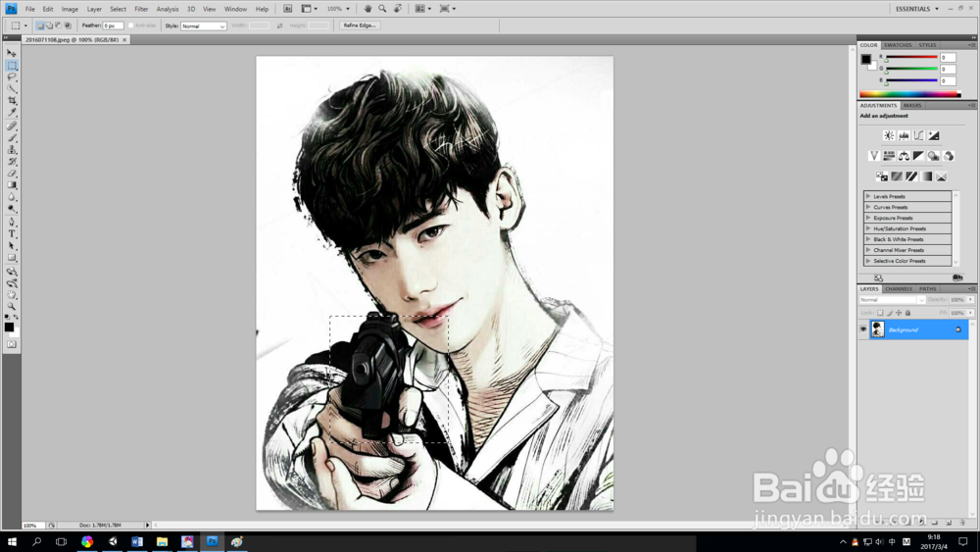Screen dimensions: 980x552
Task: Click the color spectrum ramp bar
Action: (910, 94)
